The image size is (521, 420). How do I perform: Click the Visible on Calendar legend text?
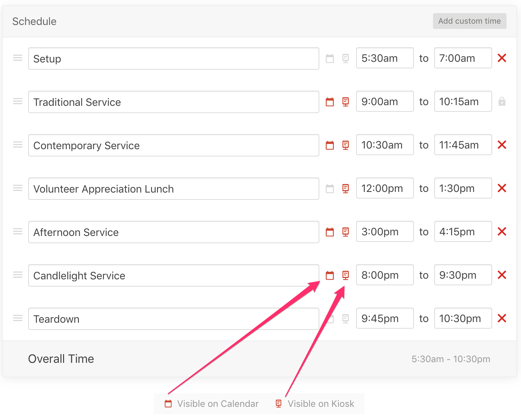click(218, 404)
